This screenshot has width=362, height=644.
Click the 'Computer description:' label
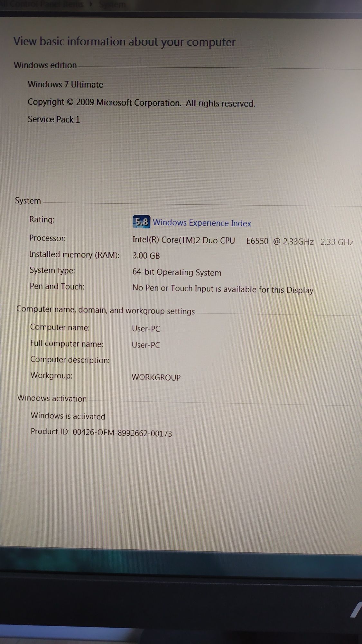click(70, 360)
